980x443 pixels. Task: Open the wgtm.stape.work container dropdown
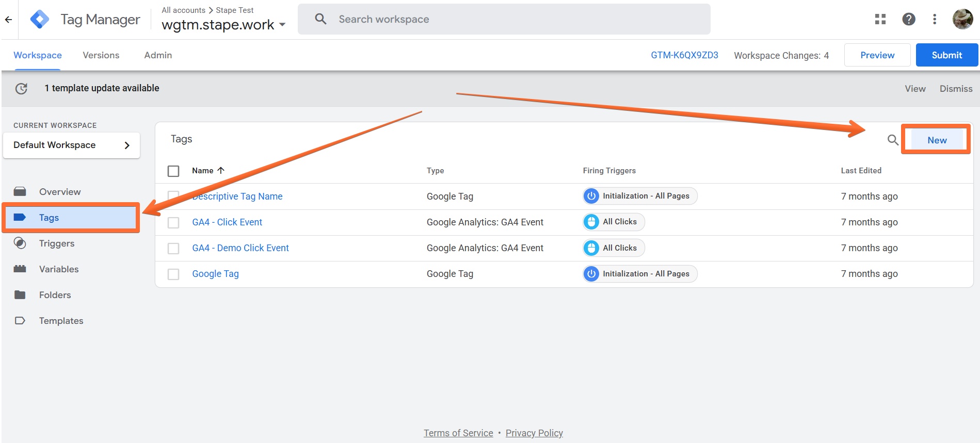pyautogui.click(x=224, y=25)
